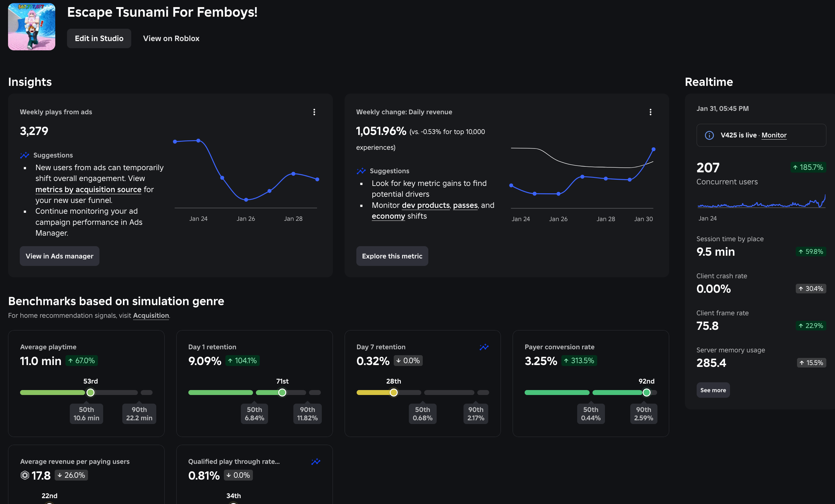
Task: Open Monitor link for V425
Action: coord(774,135)
